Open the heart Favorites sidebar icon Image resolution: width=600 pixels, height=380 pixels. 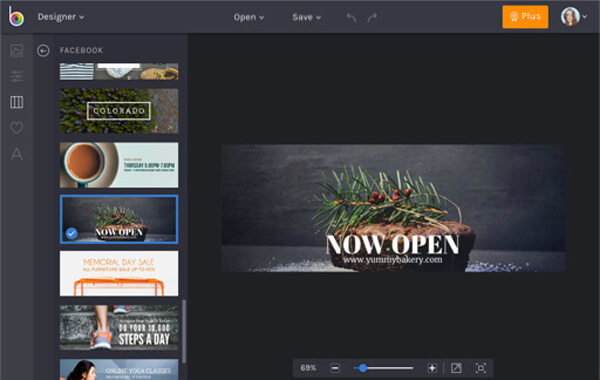(16, 128)
